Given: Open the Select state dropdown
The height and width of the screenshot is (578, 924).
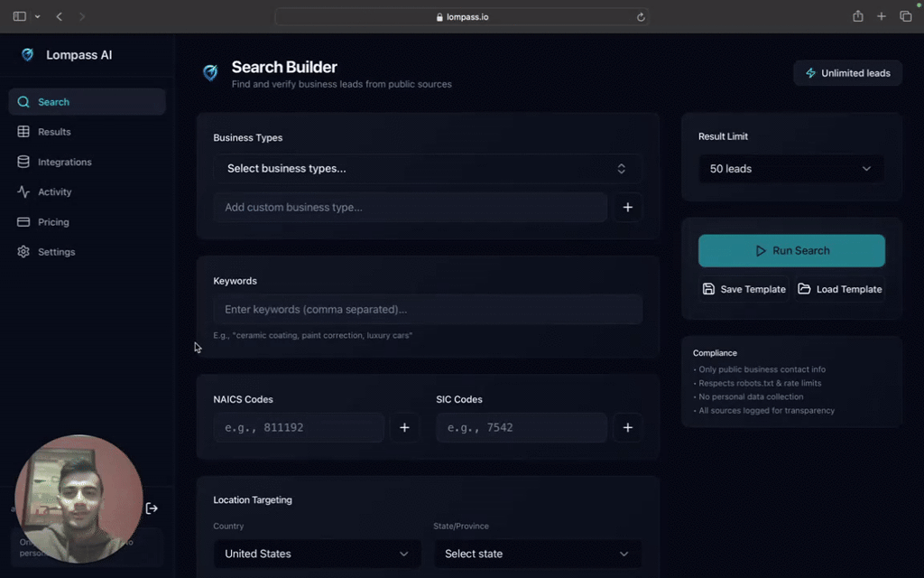Looking at the screenshot, I should click(538, 554).
